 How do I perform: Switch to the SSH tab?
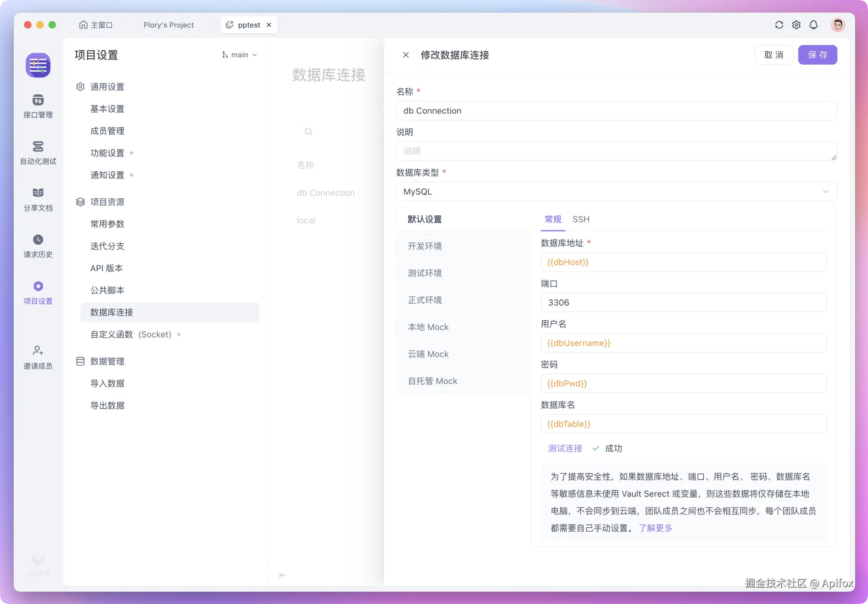580,219
